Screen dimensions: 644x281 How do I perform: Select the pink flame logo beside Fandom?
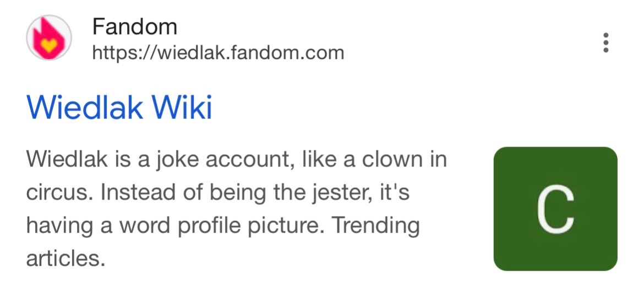[x=49, y=37]
